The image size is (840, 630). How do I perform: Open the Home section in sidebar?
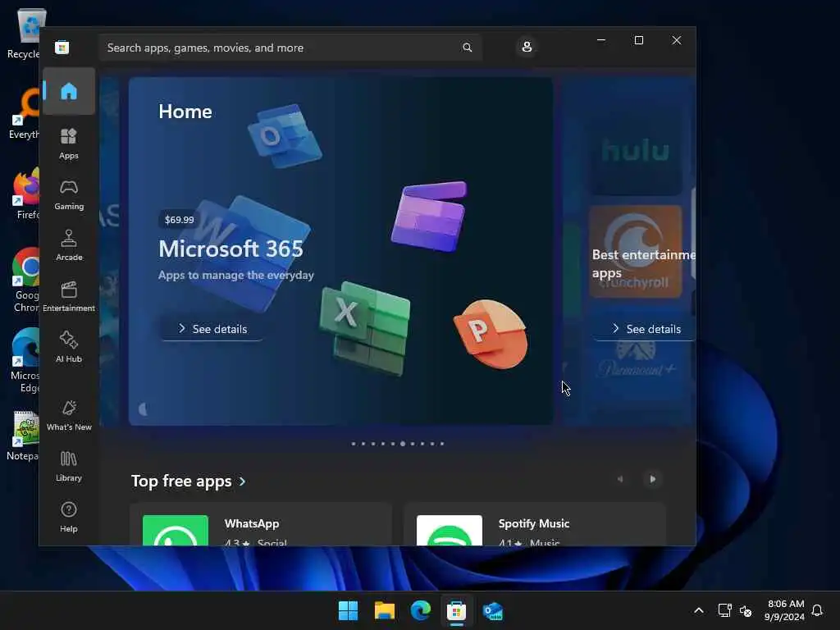coord(69,91)
